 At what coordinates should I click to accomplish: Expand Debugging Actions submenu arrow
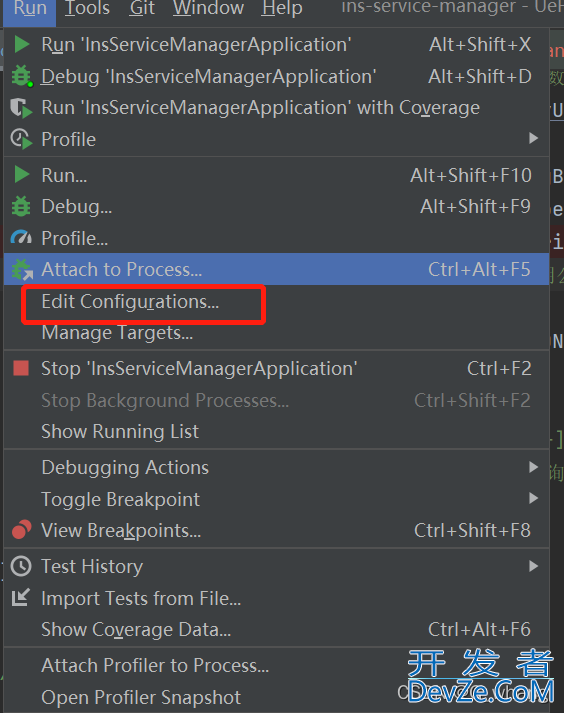(x=534, y=467)
